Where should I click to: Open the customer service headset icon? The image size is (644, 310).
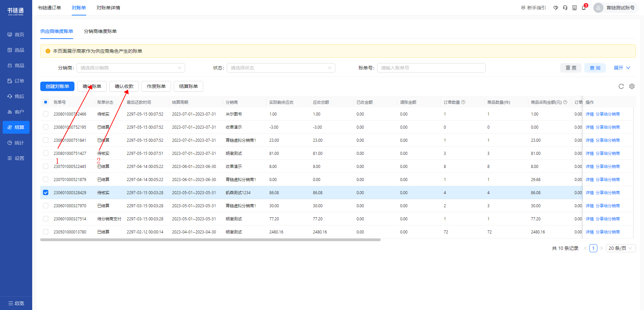pyautogui.click(x=565, y=8)
